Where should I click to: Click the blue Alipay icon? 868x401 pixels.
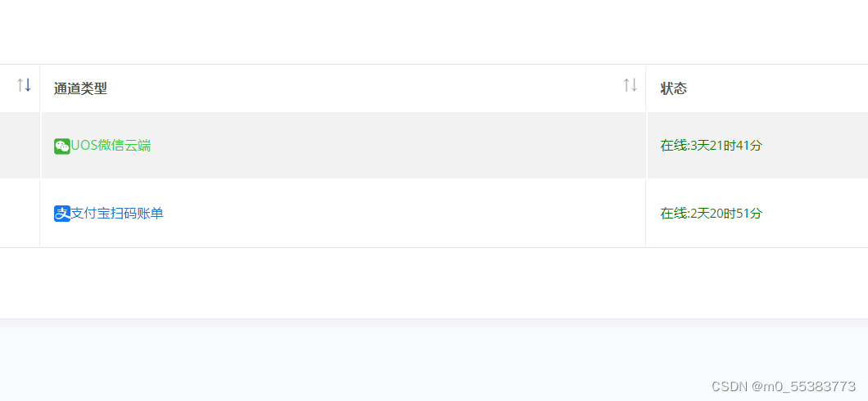coord(62,214)
